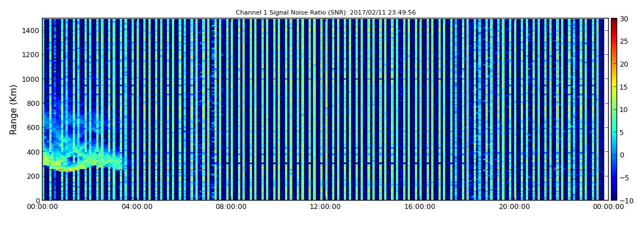The width and height of the screenshot is (644, 228).
Task: Click the colorbar value 5 label
Action: [x=622, y=132]
